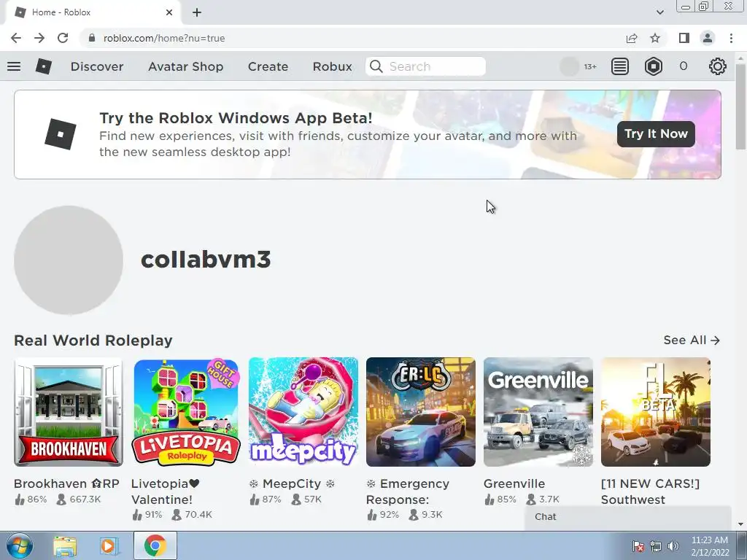The width and height of the screenshot is (747, 560).
Task: Launch Windows Media Player from taskbar
Action: tap(108, 545)
